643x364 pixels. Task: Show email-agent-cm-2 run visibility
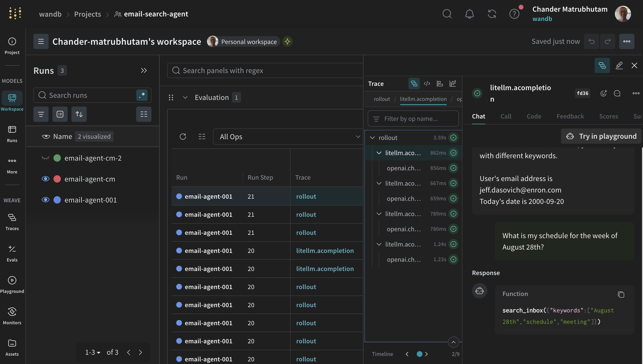pyautogui.click(x=45, y=158)
